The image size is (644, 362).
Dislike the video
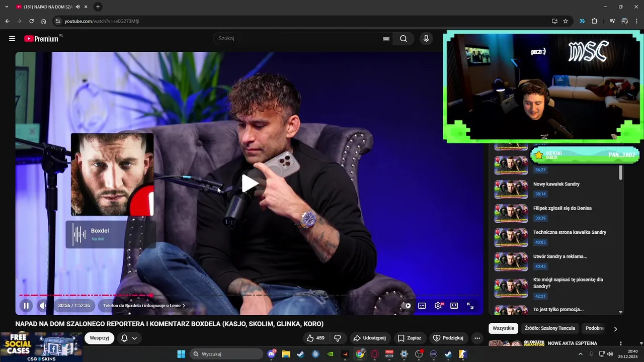[x=338, y=338]
